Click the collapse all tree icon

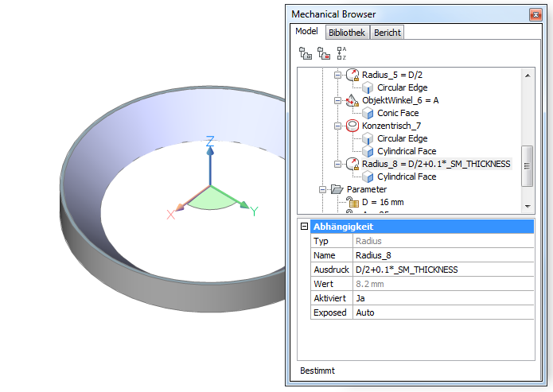point(323,53)
